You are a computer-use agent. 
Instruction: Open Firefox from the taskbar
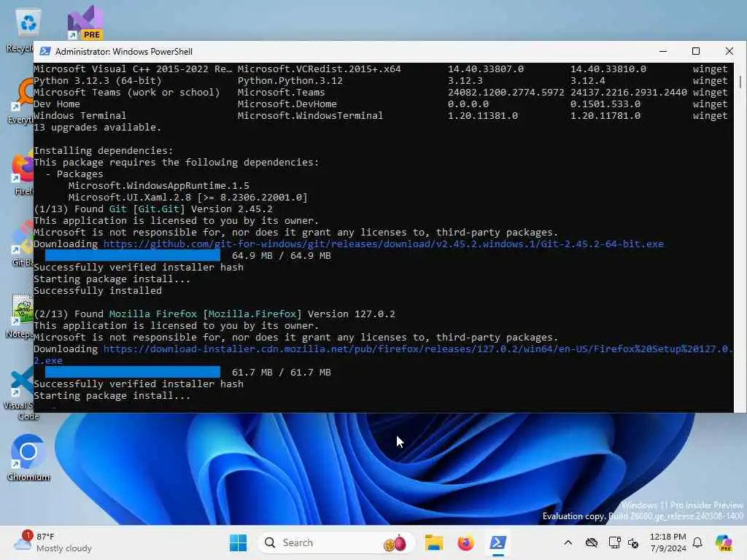pos(465,542)
